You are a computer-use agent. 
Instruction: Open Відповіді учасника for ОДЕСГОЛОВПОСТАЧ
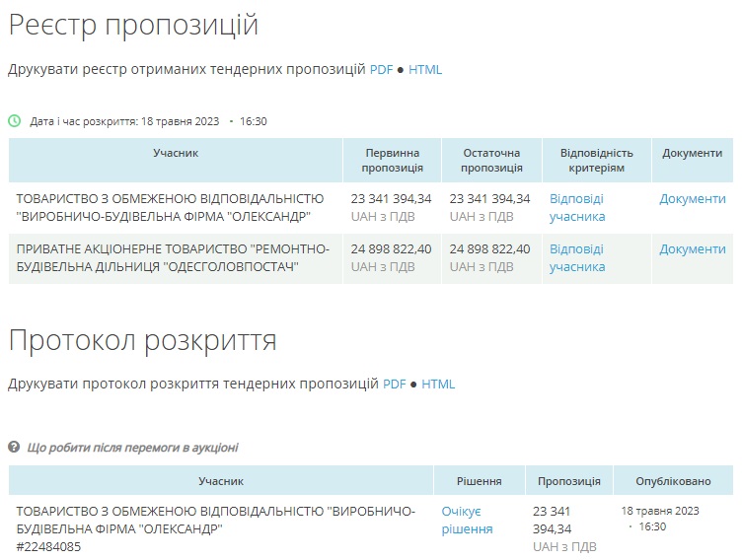577,258
